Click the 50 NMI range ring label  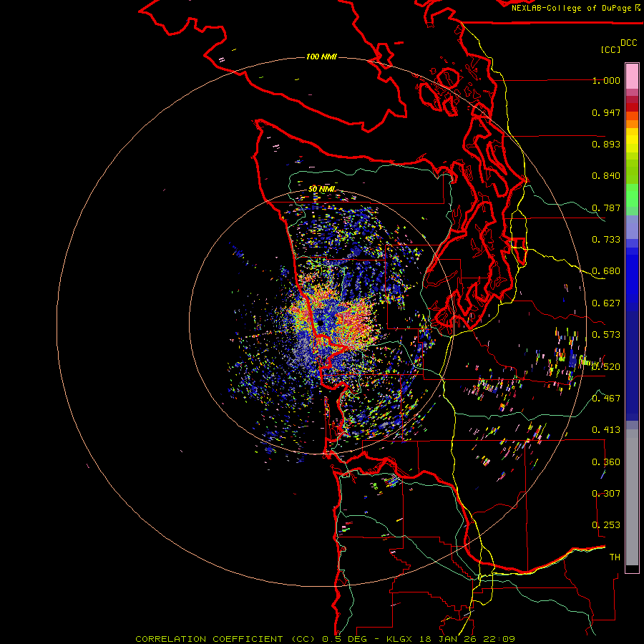click(x=321, y=189)
